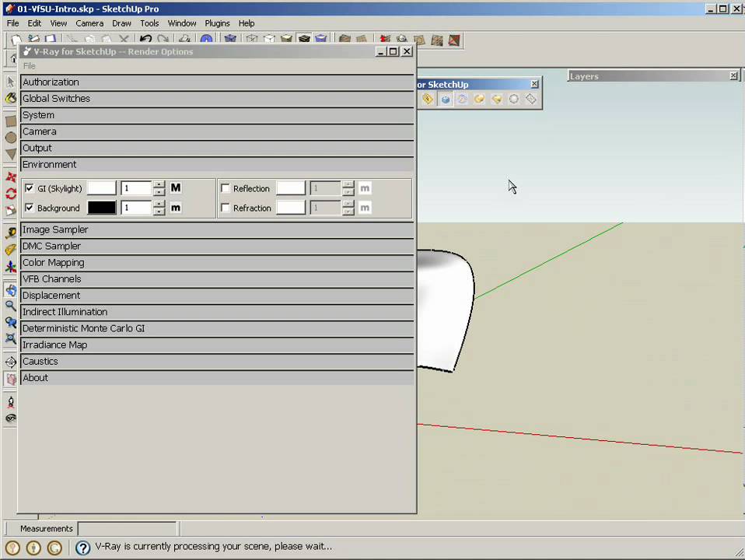The image size is (745, 560).
Task: Open the File menu in SketchUp
Action: pyautogui.click(x=12, y=23)
